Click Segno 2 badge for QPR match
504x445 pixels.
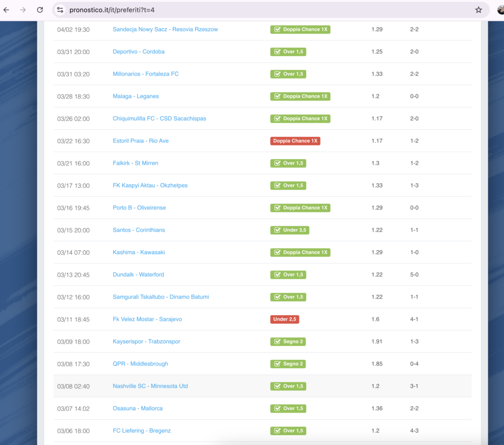point(288,364)
